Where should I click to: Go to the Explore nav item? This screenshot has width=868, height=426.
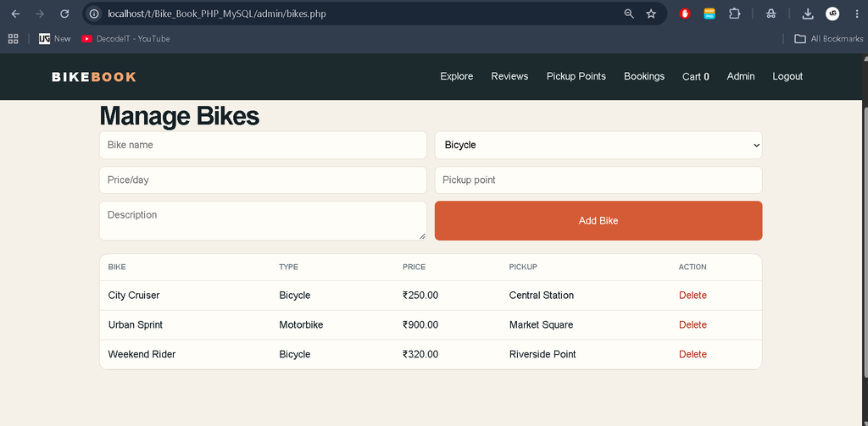(457, 76)
